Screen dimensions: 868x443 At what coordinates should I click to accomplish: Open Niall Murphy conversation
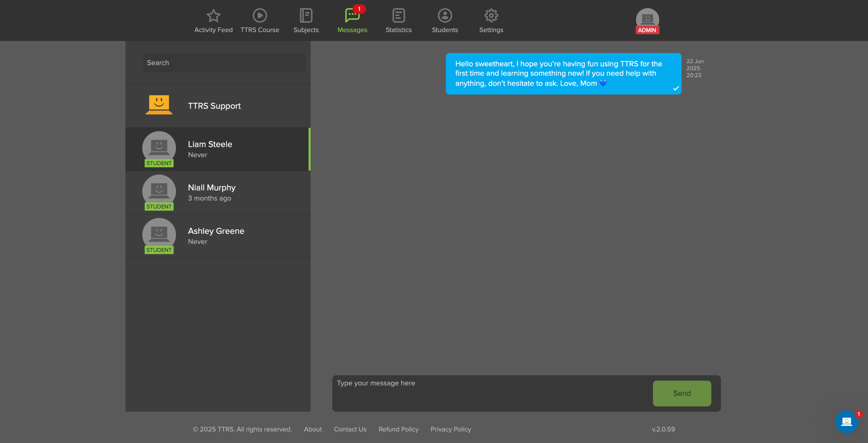pyautogui.click(x=218, y=193)
